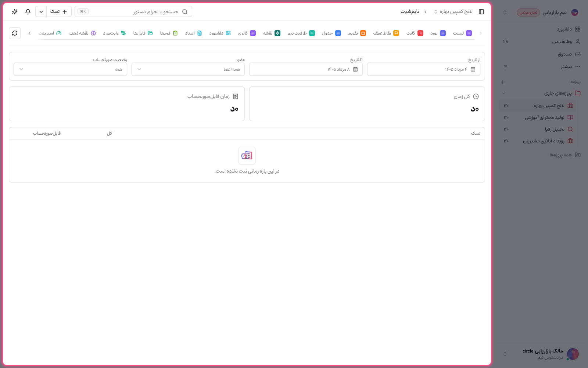Click the لانچ کمپین بهاره breadcrumb
Viewport: 588px width, 368px height.
click(x=453, y=12)
